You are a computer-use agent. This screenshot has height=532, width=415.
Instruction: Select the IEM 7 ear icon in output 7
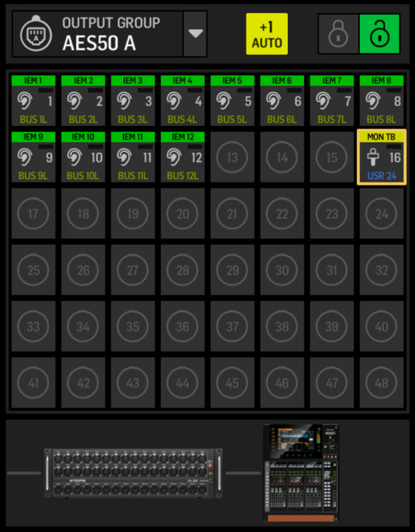pyautogui.click(x=323, y=101)
